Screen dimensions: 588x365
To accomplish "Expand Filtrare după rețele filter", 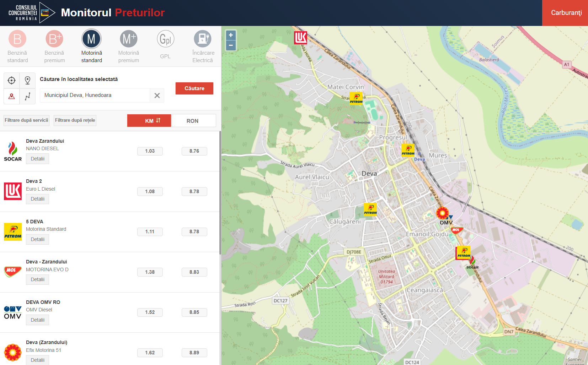I will click(x=75, y=120).
